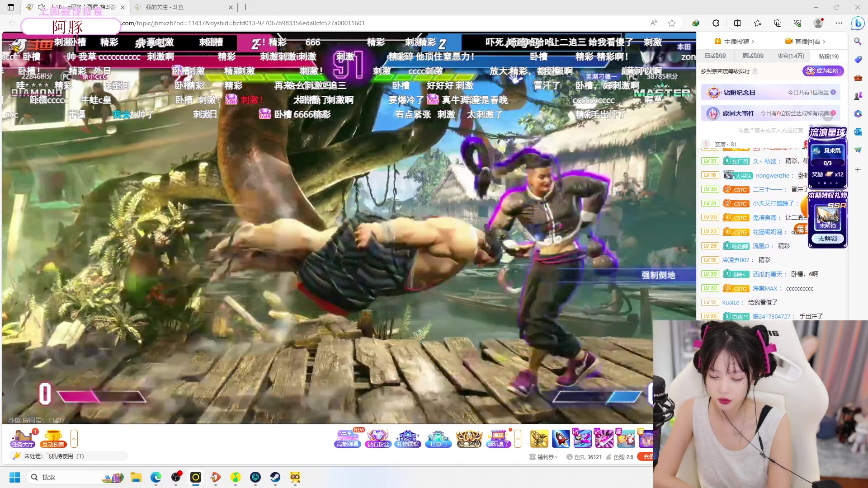
Task: Open File Explorer from taskbar
Action: (136, 477)
